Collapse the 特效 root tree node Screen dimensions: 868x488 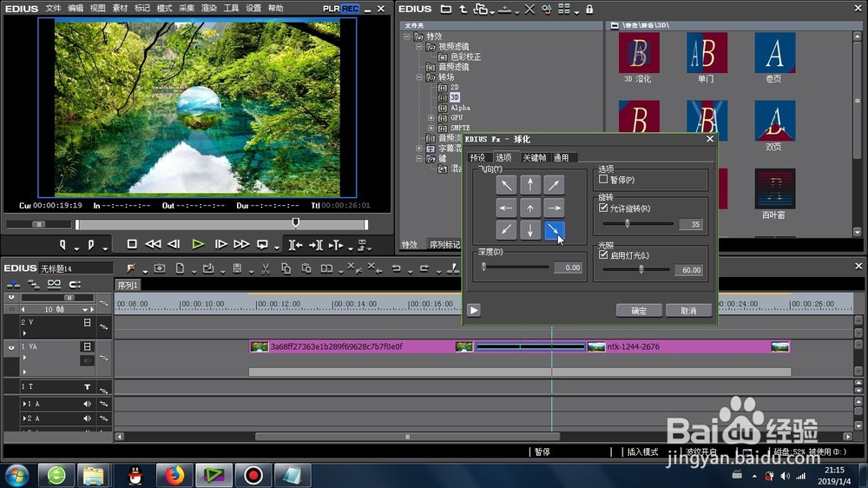[x=407, y=36]
